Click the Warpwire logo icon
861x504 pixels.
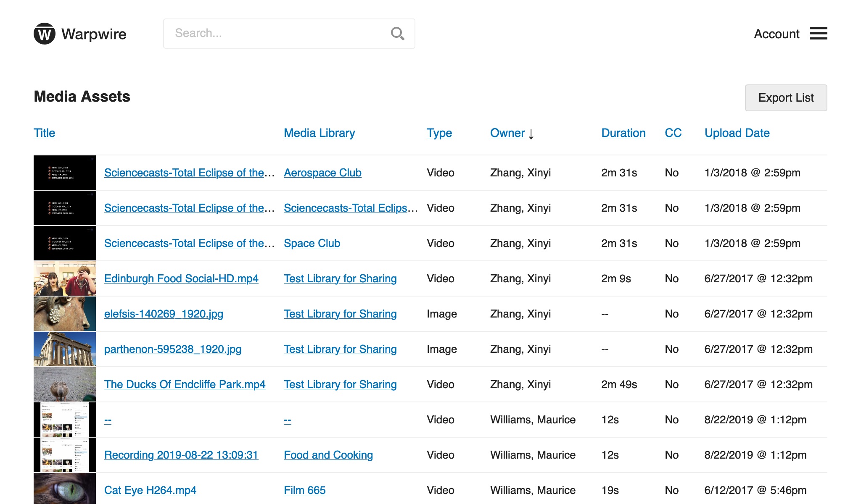pyautogui.click(x=44, y=34)
